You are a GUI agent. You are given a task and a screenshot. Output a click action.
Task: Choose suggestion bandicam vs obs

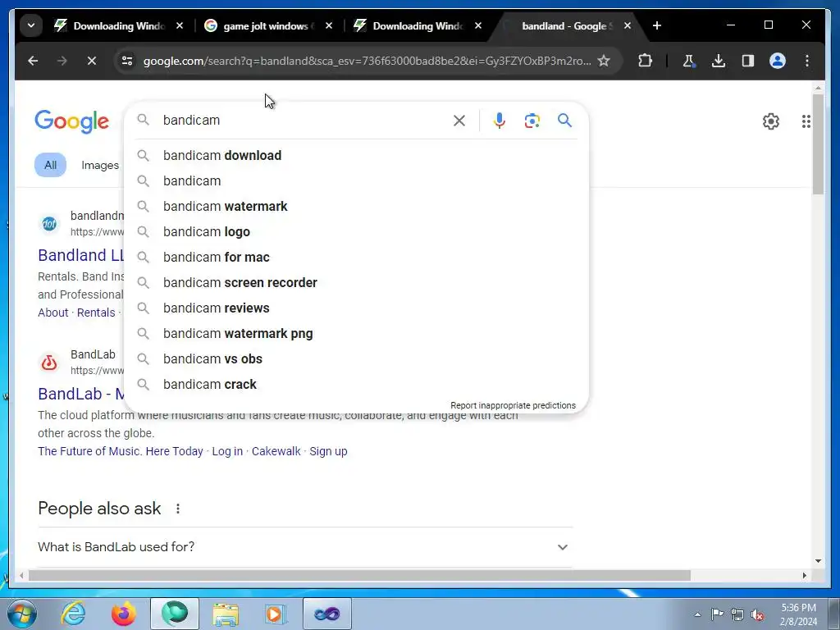point(356,359)
